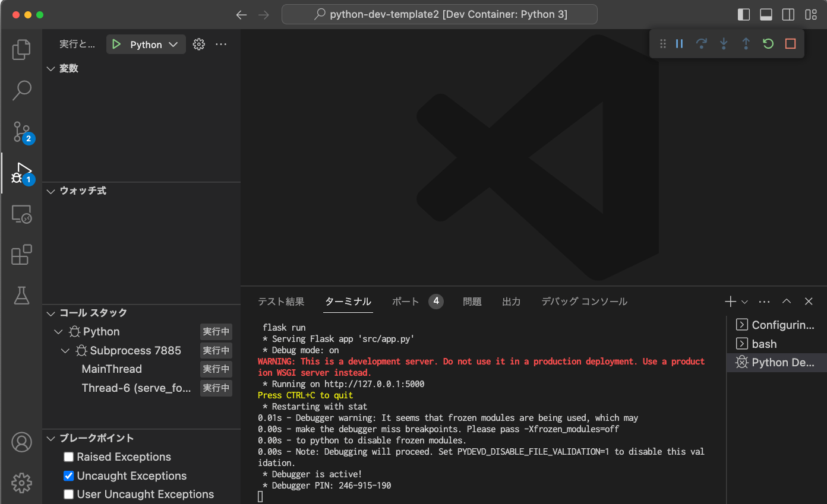
Task: Click Step Over in debug toolbar
Action: [x=702, y=44]
